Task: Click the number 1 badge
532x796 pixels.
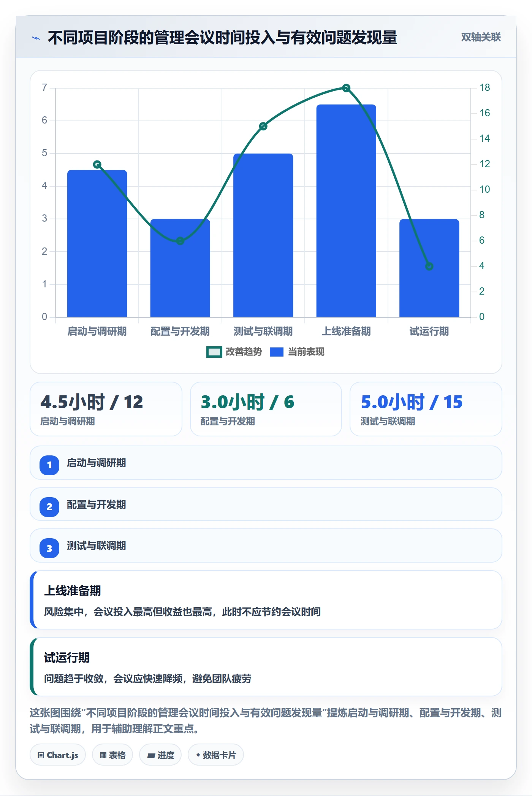Action: pyautogui.click(x=49, y=465)
